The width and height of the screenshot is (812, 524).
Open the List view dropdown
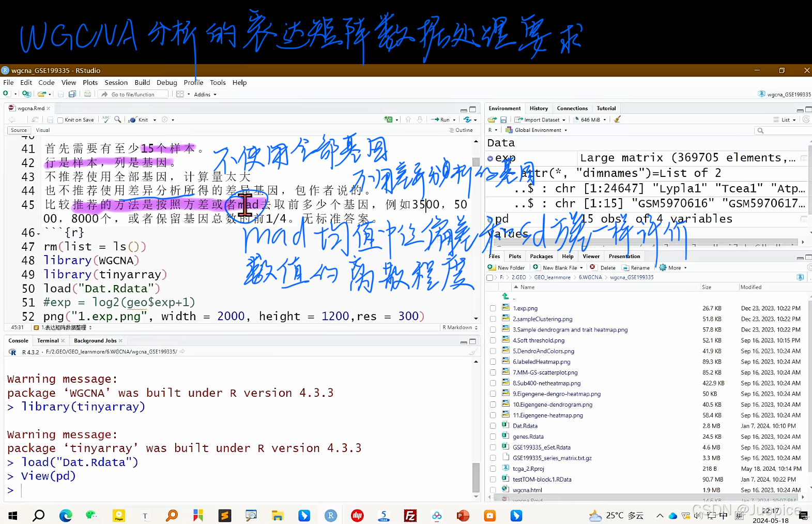click(785, 119)
